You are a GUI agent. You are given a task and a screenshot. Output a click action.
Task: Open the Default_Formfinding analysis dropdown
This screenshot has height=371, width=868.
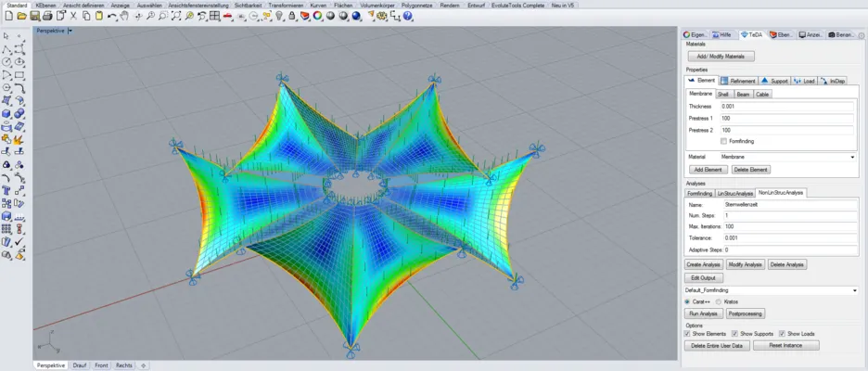point(772,290)
